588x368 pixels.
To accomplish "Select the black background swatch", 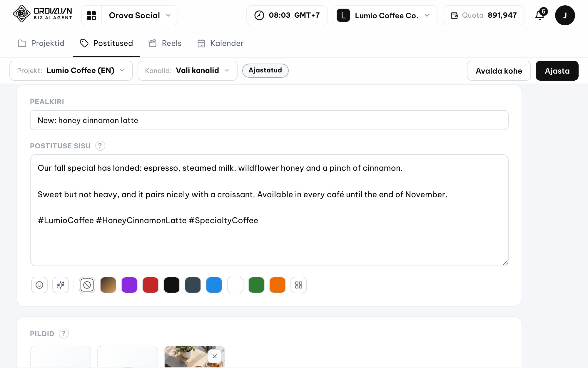I will point(172,285).
